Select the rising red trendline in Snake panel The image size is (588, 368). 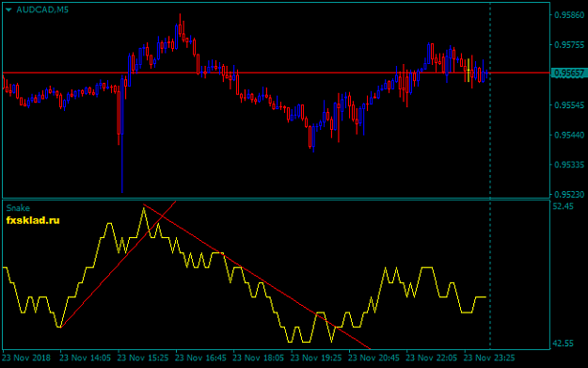[119, 264]
